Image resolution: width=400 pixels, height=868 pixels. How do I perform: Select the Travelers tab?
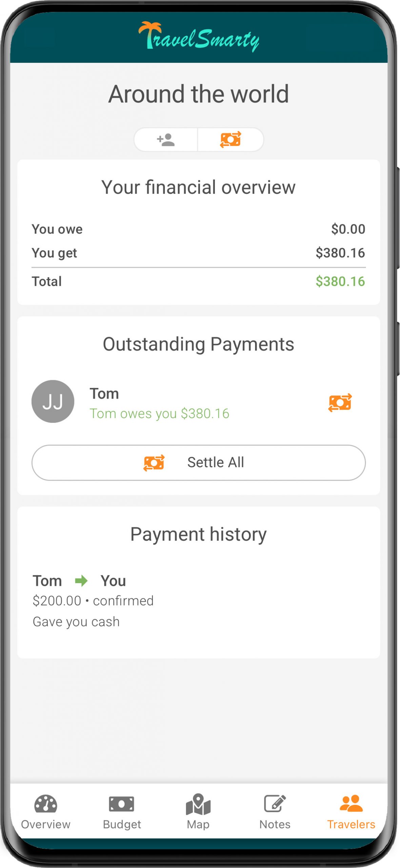point(351,811)
